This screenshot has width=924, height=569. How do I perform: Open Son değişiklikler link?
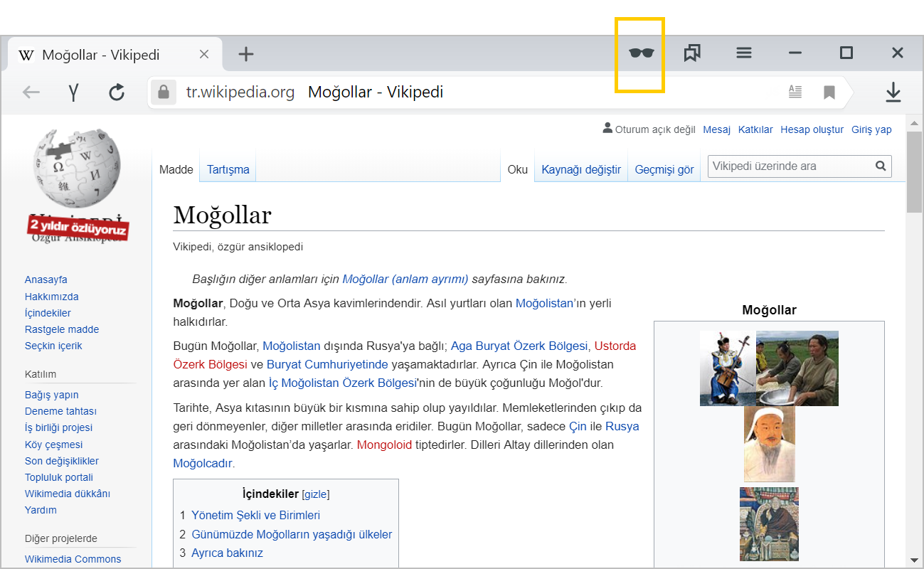(x=62, y=461)
